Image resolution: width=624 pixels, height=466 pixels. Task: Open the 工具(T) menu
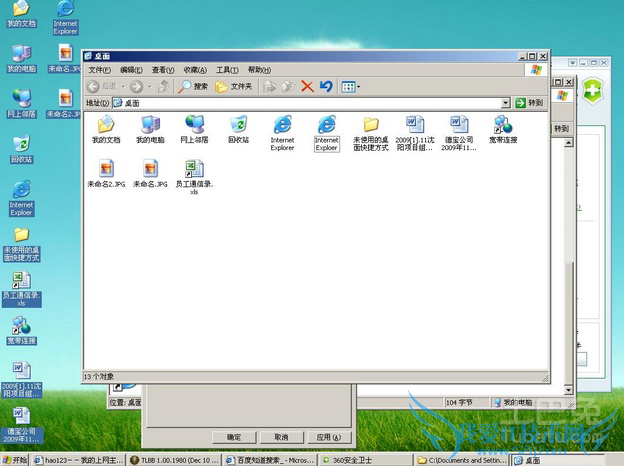(227, 70)
